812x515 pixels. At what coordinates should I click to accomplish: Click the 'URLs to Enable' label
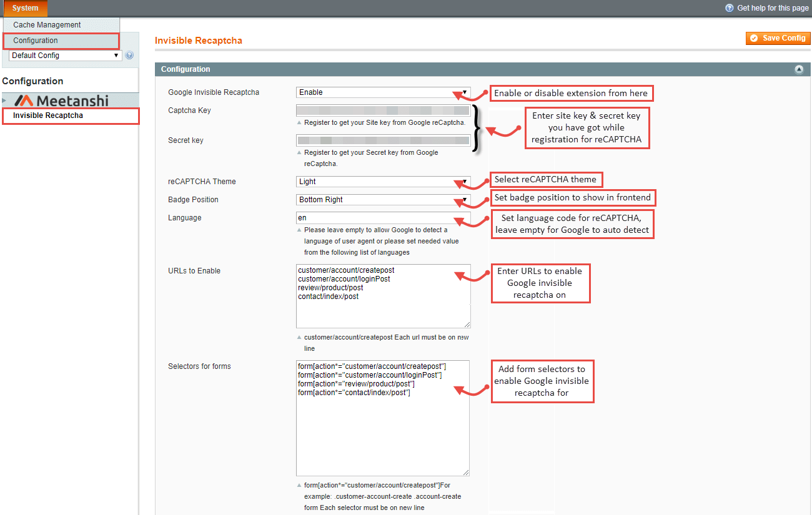tap(194, 271)
